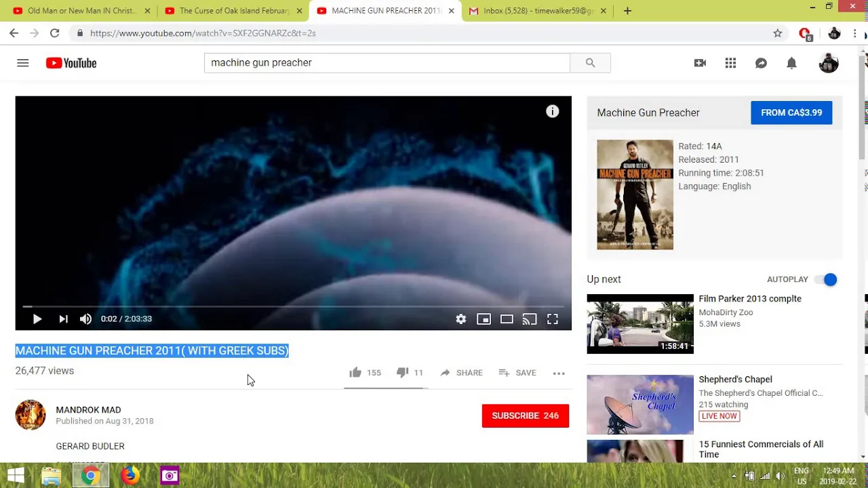Image resolution: width=868 pixels, height=488 pixels.
Task: Open the red extension icon in toolbar
Action: pos(805,33)
